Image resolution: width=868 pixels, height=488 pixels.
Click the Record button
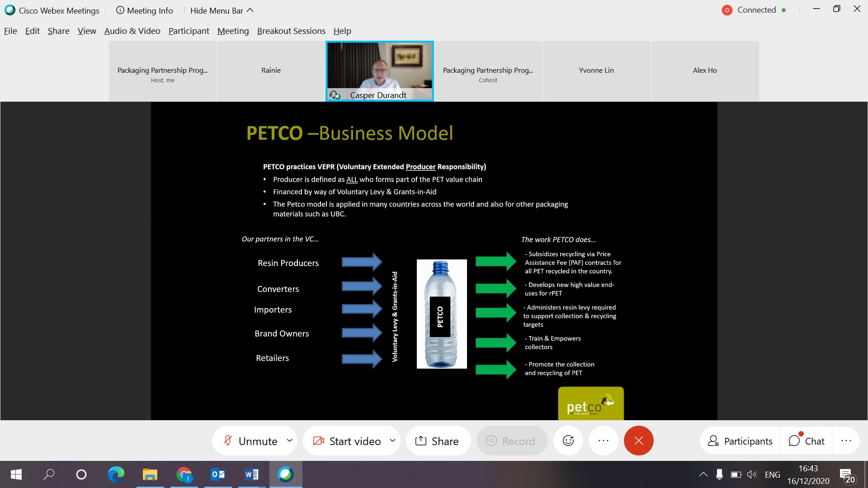click(x=511, y=441)
